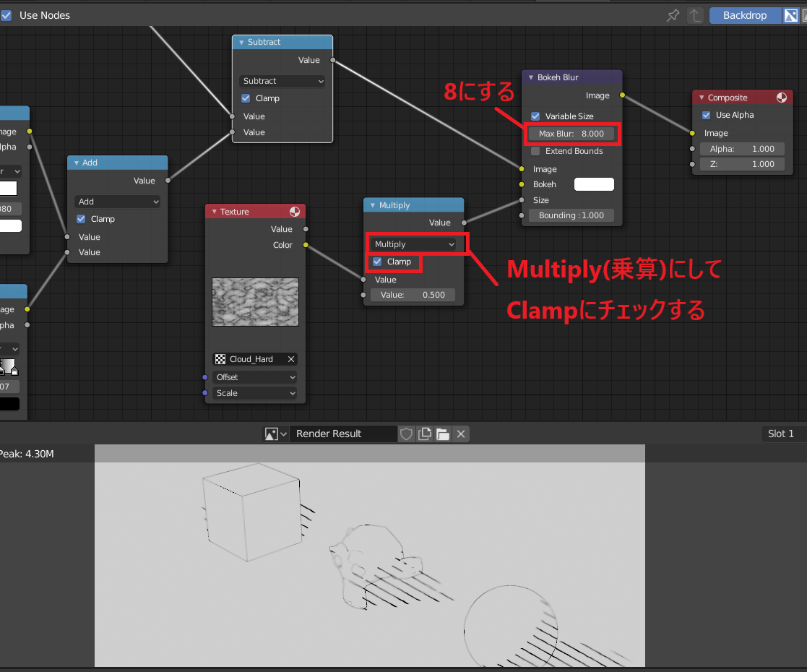Click the Bokeh Blur Image output socket

point(622,95)
